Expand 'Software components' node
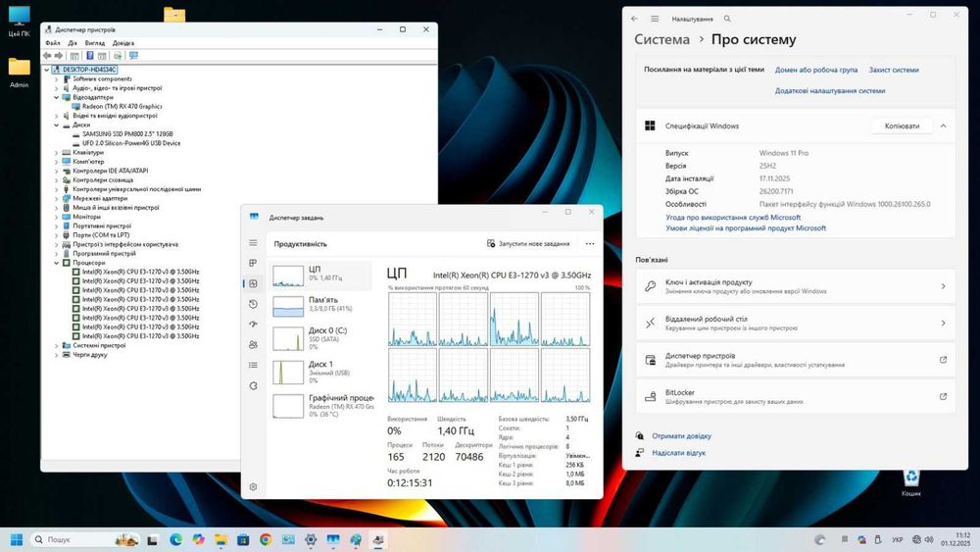Image resolution: width=980 pixels, height=552 pixels. tap(56, 79)
